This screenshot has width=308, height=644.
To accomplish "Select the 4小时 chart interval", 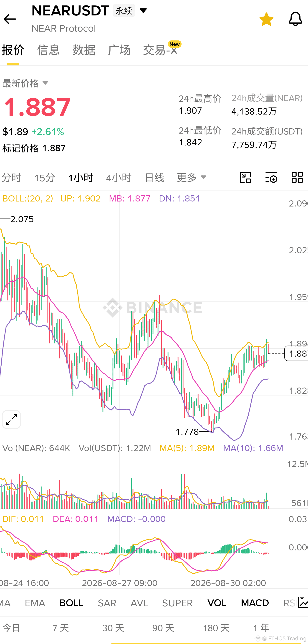I will click(x=119, y=178).
